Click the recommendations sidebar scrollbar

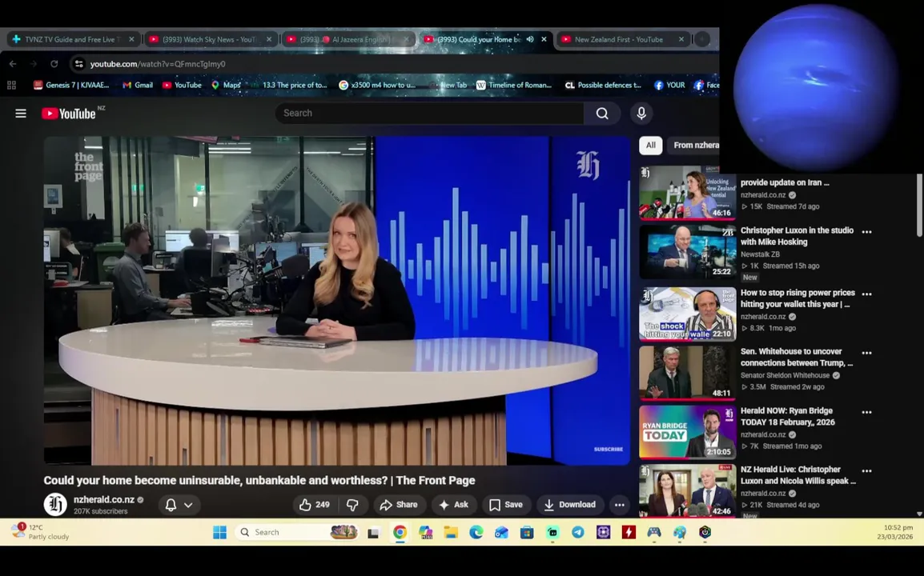(x=919, y=206)
